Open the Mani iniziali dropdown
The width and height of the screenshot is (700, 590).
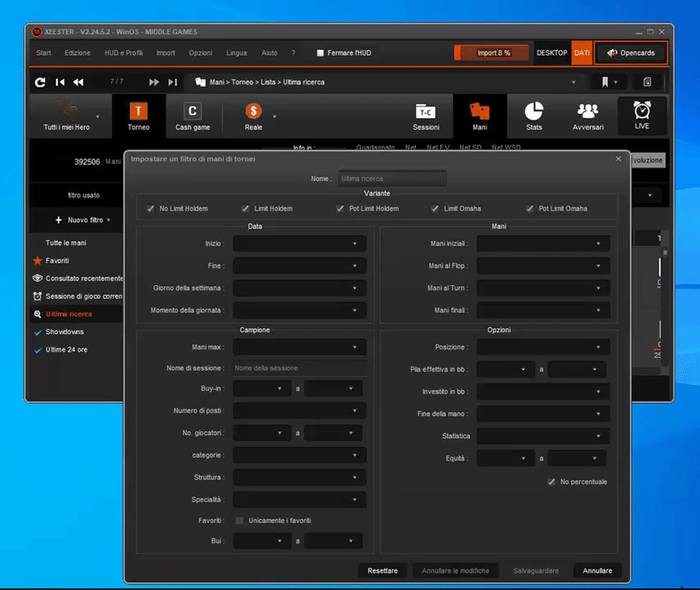[543, 243]
